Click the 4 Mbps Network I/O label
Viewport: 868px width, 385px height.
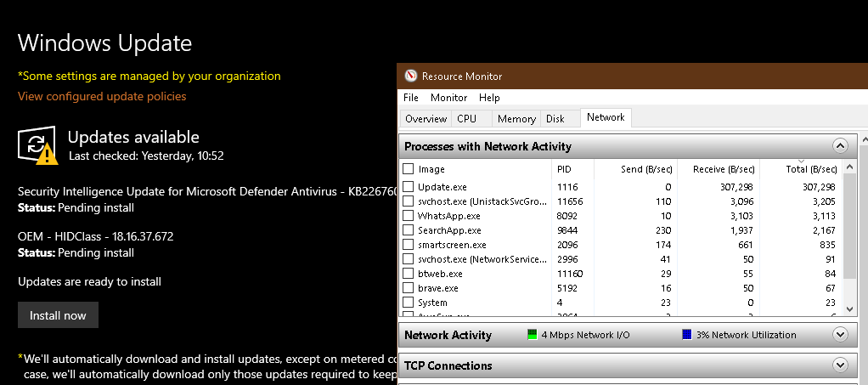[x=585, y=335]
